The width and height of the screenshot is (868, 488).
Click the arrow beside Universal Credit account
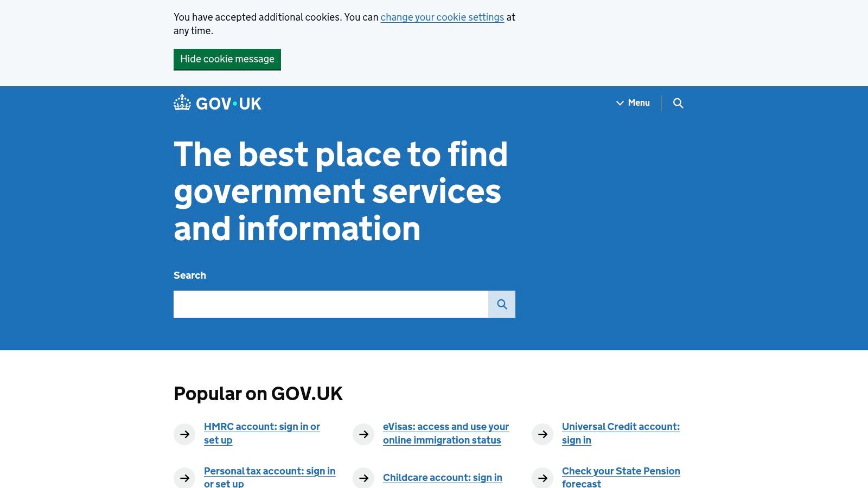click(x=542, y=434)
